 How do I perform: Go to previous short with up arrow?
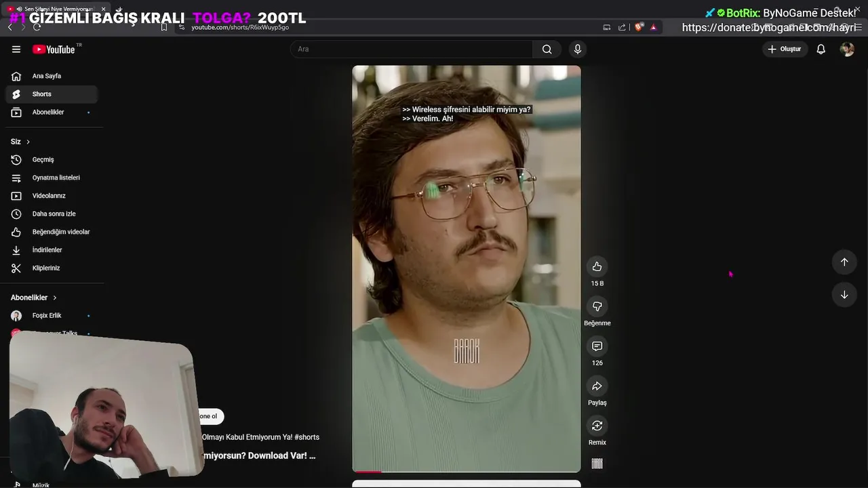point(844,262)
